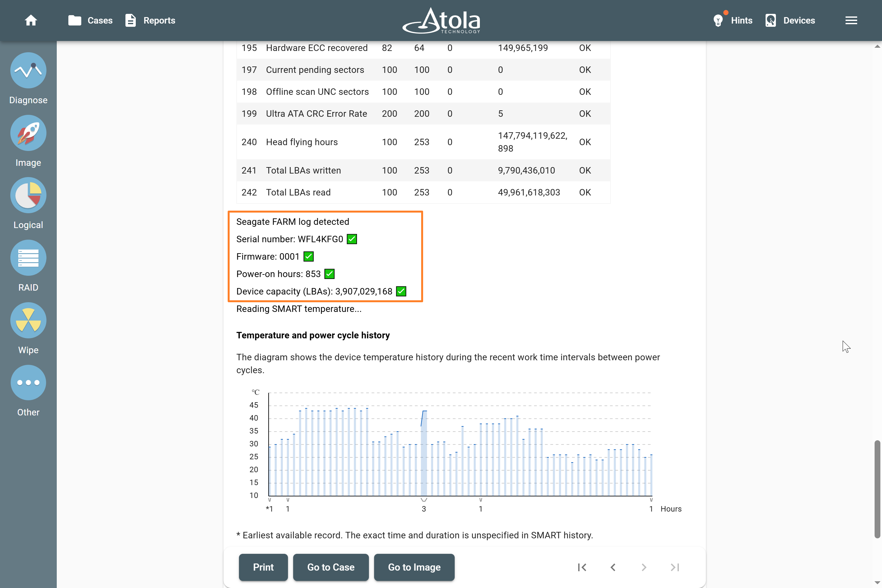Screen dimensions: 882x588
Task: Click 'Temperature and power cycle history' heading
Action: (312, 335)
